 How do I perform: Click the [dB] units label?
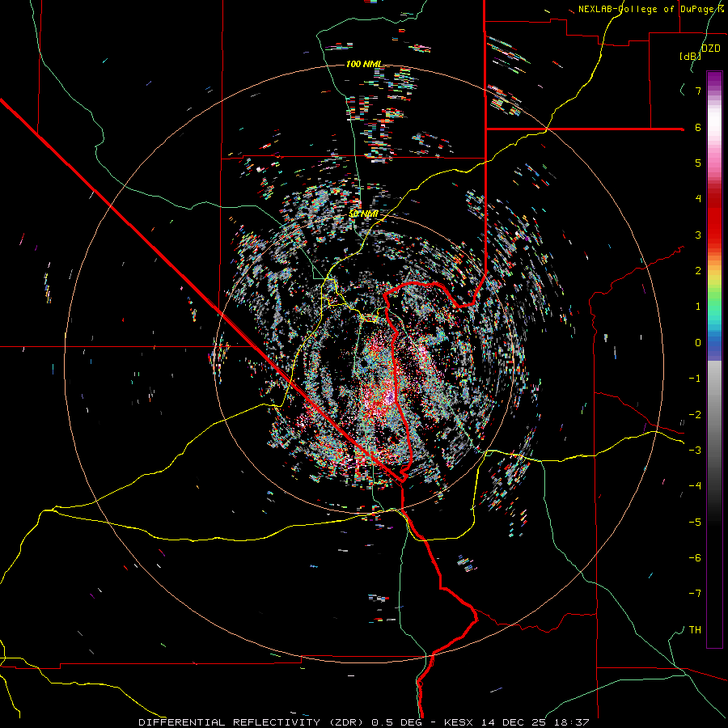coord(690,56)
